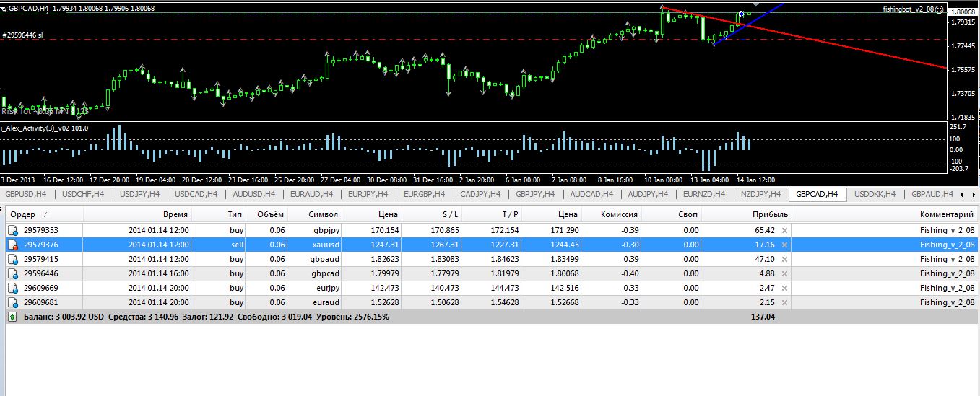Open the USDCAD,H4 chart tab

tap(196, 194)
